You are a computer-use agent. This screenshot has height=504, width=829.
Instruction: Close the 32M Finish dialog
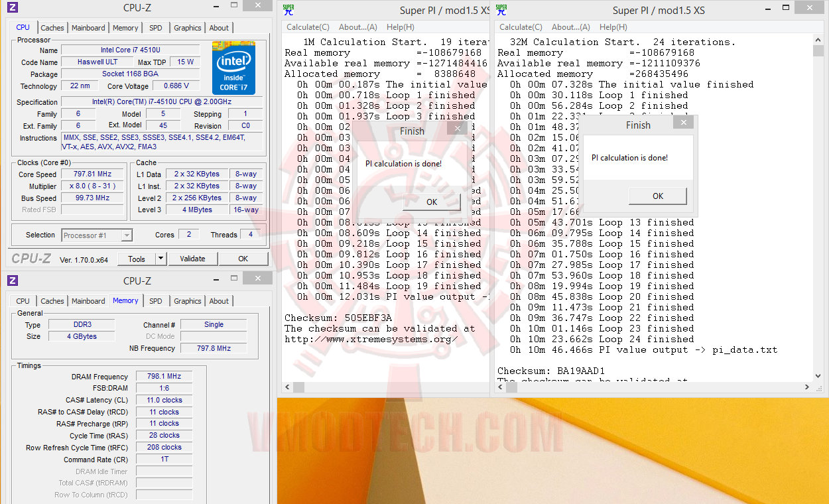(x=683, y=122)
